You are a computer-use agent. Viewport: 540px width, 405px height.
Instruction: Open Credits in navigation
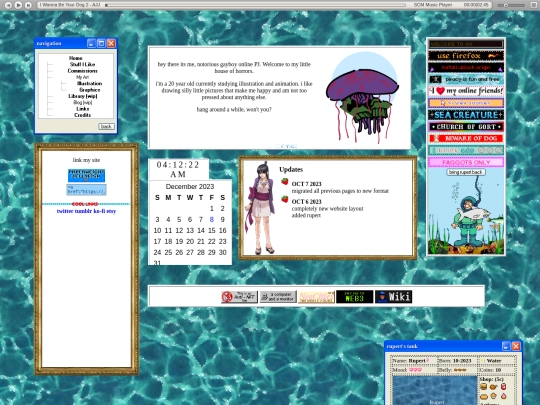pyautogui.click(x=82, y=115)
